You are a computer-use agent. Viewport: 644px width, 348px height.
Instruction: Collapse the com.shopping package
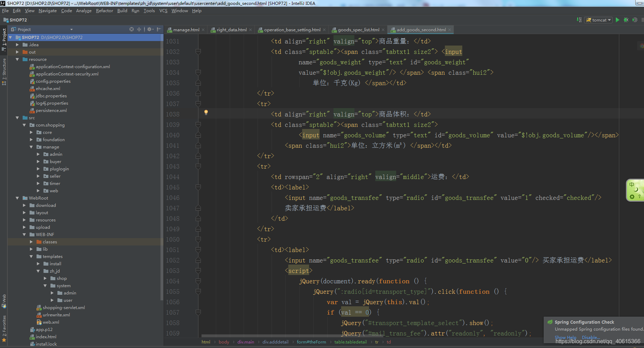(x=24, y=125)
